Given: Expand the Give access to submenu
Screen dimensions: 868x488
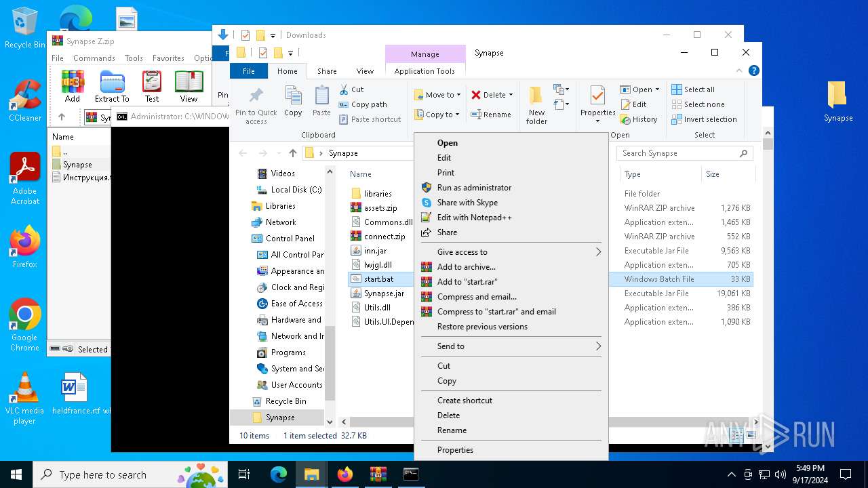Looking at the screenshot, I should coord(511,252).
